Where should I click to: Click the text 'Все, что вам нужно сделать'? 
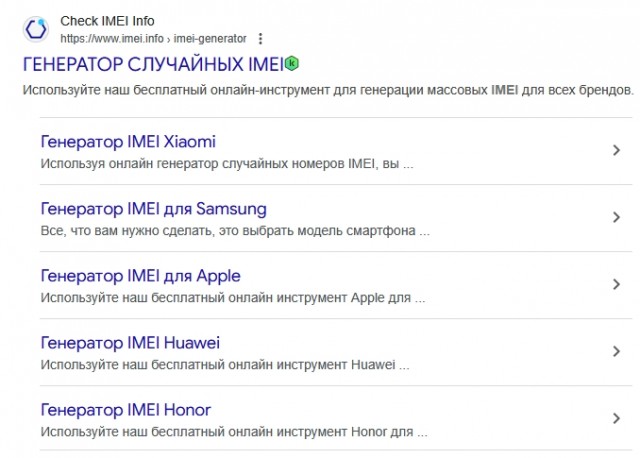127,231
